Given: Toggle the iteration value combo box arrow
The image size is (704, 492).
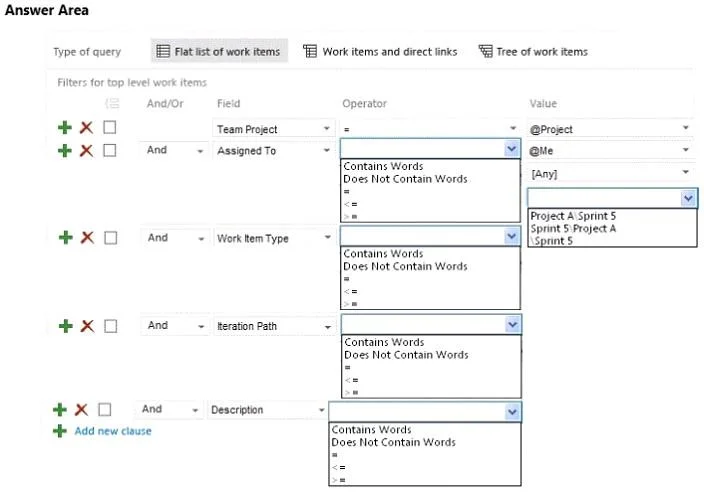Looking at the screenshot, I should [x=688, y=198].
